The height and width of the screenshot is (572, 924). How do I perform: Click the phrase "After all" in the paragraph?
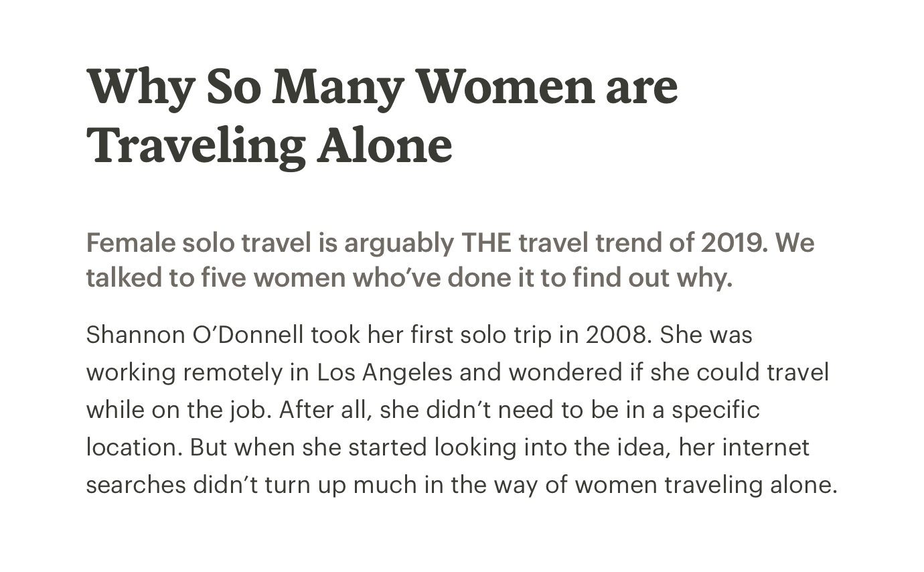click(322, 409)
